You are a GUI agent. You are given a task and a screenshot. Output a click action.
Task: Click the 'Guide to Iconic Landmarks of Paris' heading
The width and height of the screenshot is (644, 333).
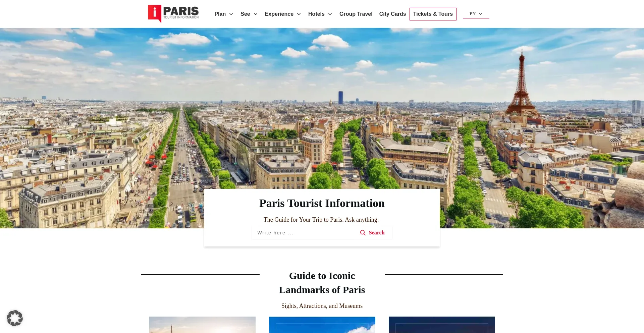tap(322, 283)
